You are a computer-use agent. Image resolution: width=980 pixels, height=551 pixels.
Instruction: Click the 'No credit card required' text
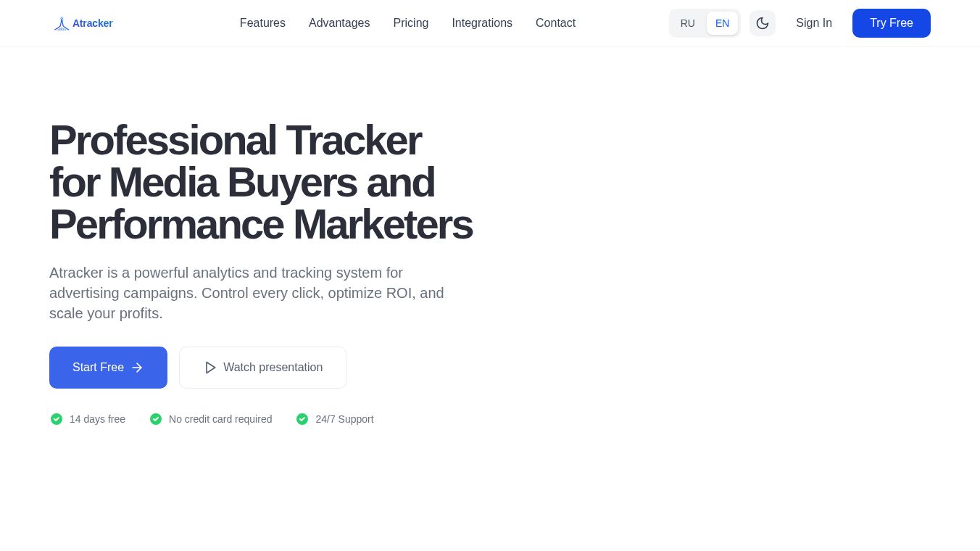(x=220, y=419)
